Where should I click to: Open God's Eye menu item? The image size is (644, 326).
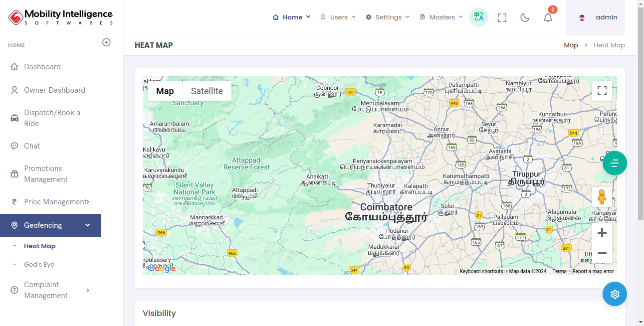coord(39,265)
